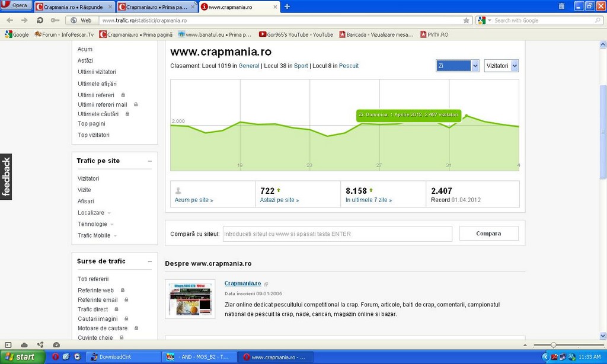Image resolution: width=607 pixels, height=364 pixels.
Task: Click the Web site-info badge
Action: pyautogui.click(x=81, y=21)
